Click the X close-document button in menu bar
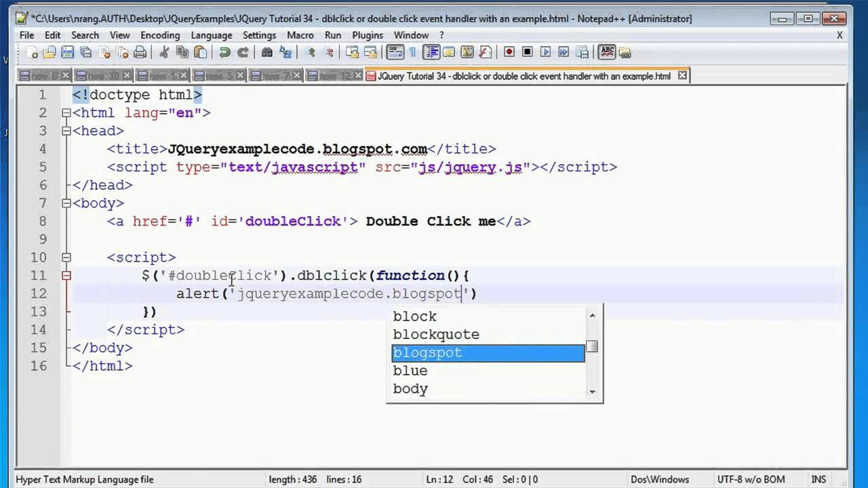This screenshot has height=488, width=868. [840, 35]
